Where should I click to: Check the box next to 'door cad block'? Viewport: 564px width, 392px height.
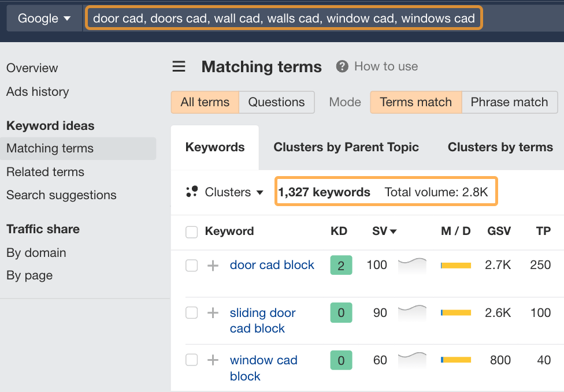(191, 265)
